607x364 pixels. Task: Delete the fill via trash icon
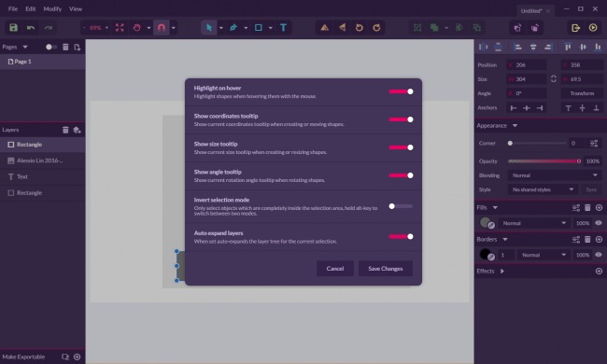(587, 208)
